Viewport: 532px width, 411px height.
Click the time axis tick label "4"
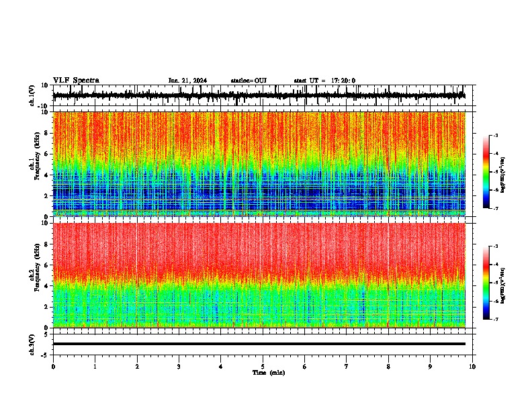coord(221,367)
